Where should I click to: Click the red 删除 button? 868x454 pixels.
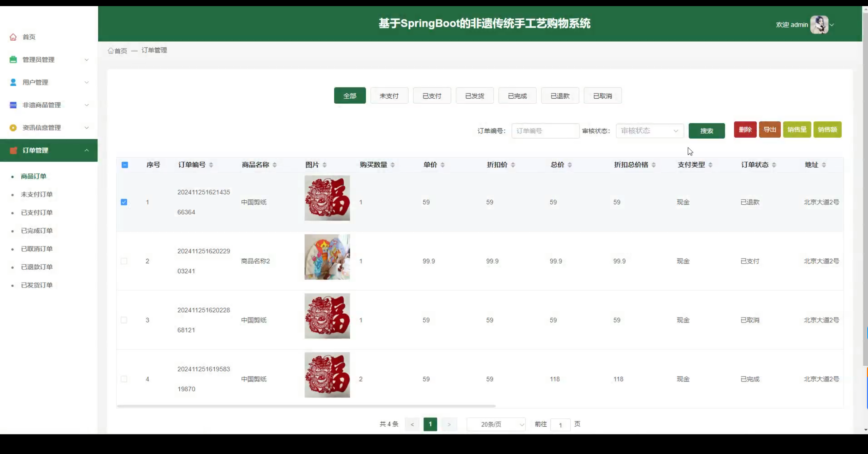pyautogui.click(x=745, y=130)
